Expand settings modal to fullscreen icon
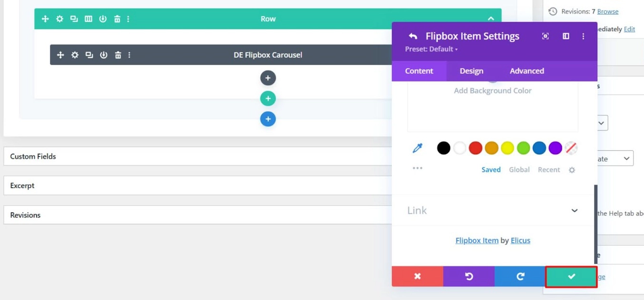Screen dimensions: 644x300 point(545,36)
